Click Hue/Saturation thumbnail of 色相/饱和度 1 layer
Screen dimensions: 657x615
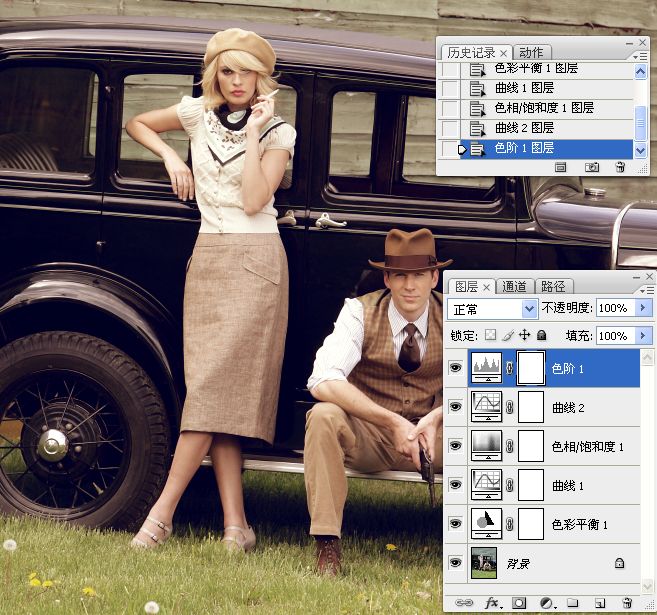pyautogui.click(x=486, y=446)
